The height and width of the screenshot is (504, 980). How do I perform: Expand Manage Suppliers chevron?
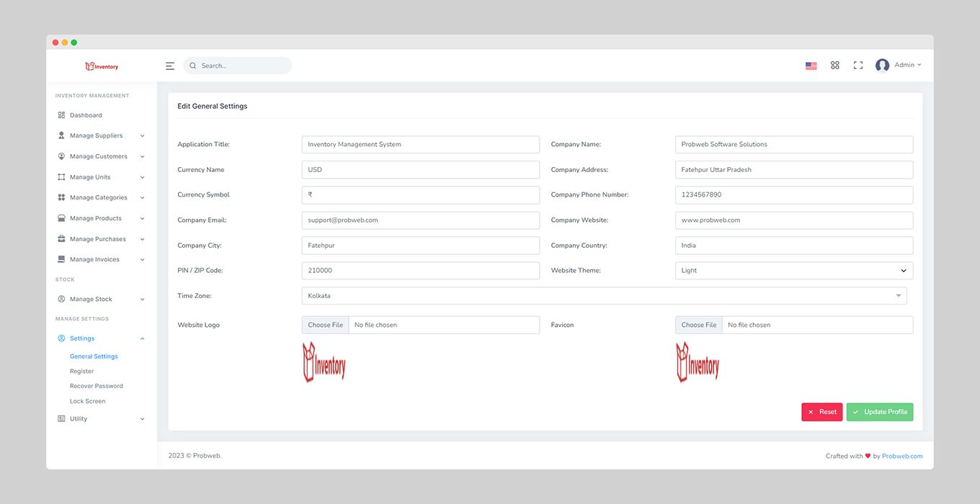[x=142, y=136]
